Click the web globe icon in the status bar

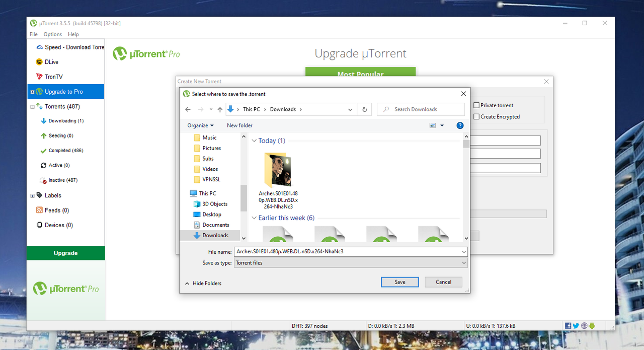pyautogui.click(x=584, y=326)
